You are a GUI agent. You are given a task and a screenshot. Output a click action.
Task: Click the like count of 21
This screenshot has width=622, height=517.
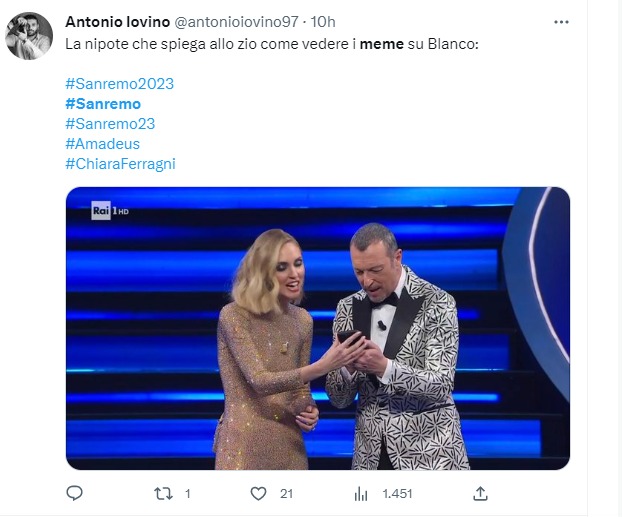click(286, 493)
